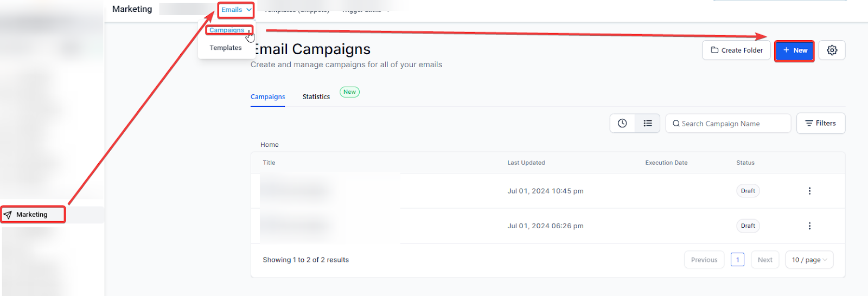Viewport: 868px width, 296px height.
Task: Open the settings gear icon
Action: point(832,50)
